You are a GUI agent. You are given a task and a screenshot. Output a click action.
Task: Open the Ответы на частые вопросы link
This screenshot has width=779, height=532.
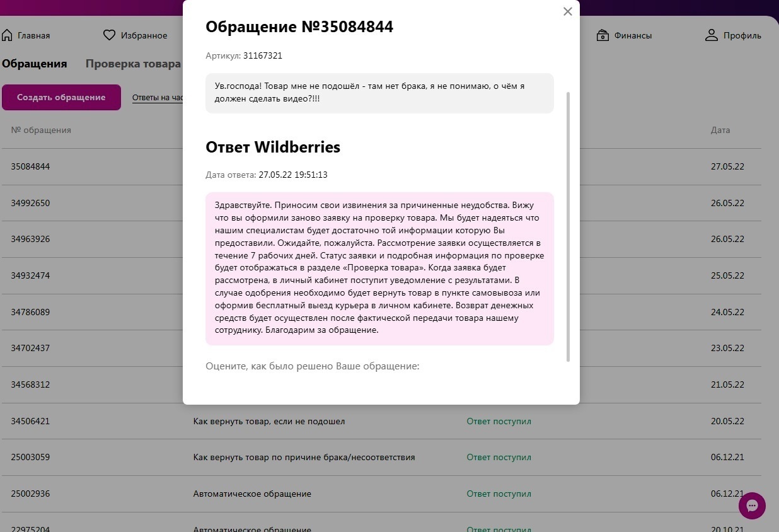point(158,98)
